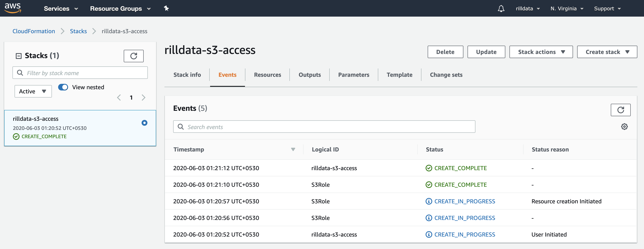Open the notifications bell
Image resolution: width=644 pixels, height=249 pixels.
coord(501,9)
